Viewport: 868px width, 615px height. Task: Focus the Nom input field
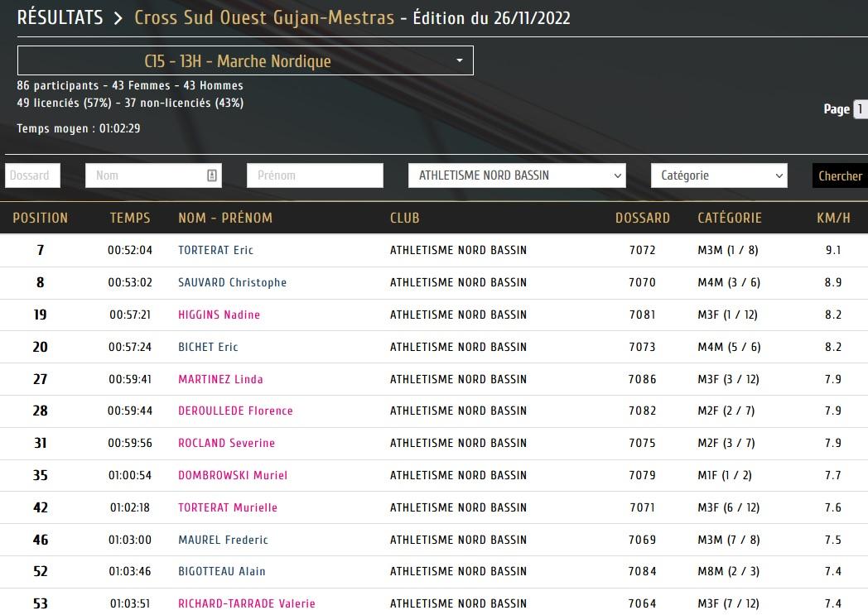[x=153, y=175]
